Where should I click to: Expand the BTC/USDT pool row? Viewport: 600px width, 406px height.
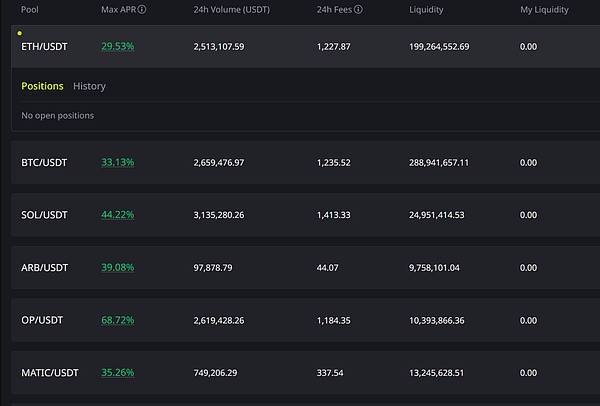[44, 162]
